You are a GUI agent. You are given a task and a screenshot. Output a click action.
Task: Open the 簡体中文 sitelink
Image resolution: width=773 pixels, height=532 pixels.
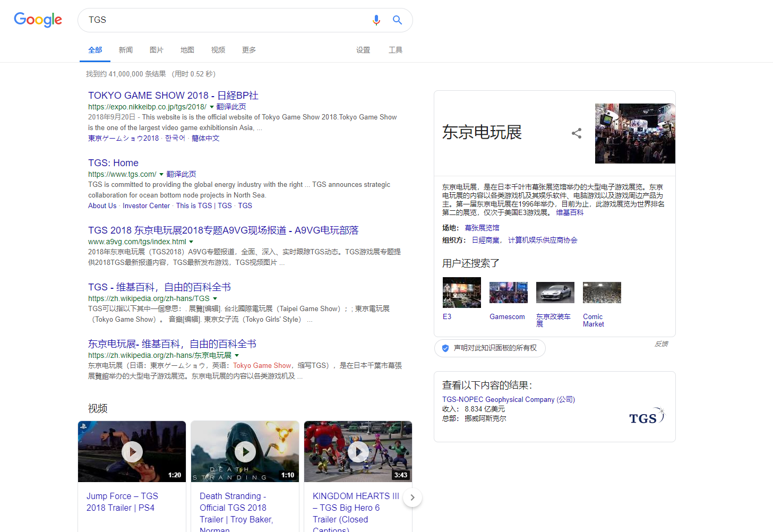pos(205,139)
